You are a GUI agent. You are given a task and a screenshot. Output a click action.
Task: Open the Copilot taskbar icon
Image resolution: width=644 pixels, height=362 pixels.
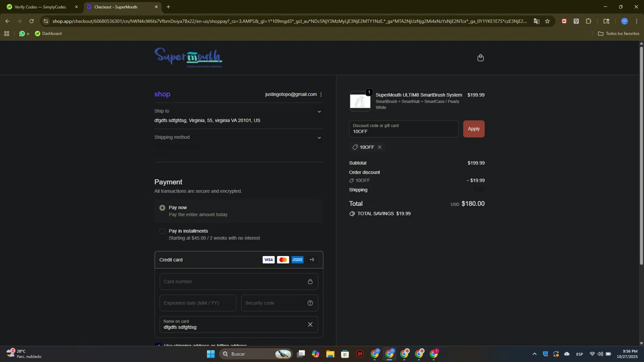tap(316, 354)
